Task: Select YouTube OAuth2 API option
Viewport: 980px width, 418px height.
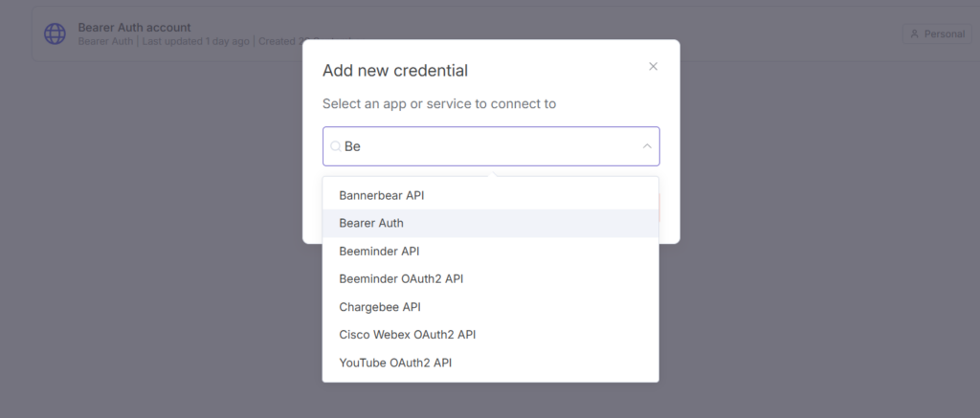Action: tap(395, 363)
